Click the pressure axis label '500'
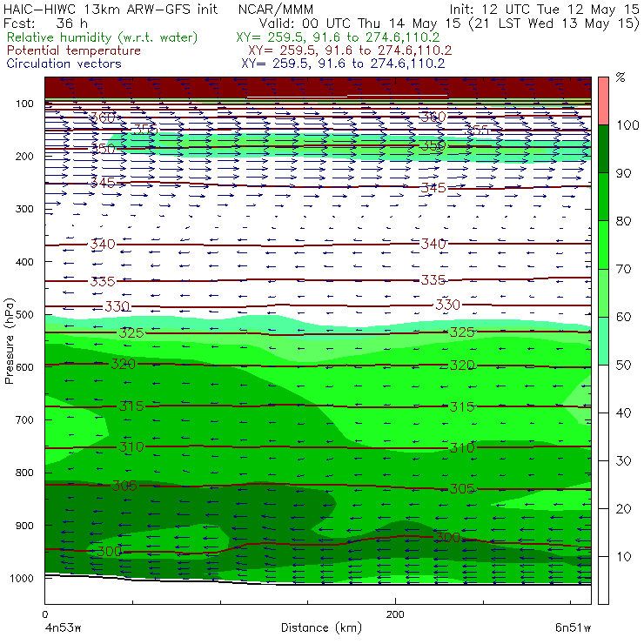The height and width of the screenshot is (644, 644). click(x=24, y=315)
